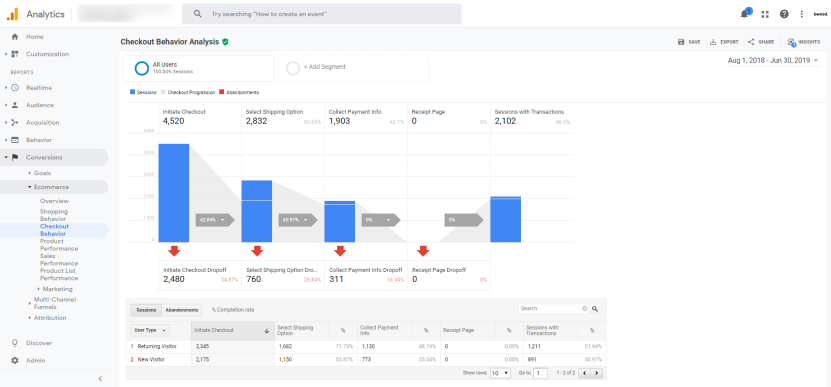Click the Audience person icon
The width and height of the screenshot is (831, 387).
coord(15,105)
